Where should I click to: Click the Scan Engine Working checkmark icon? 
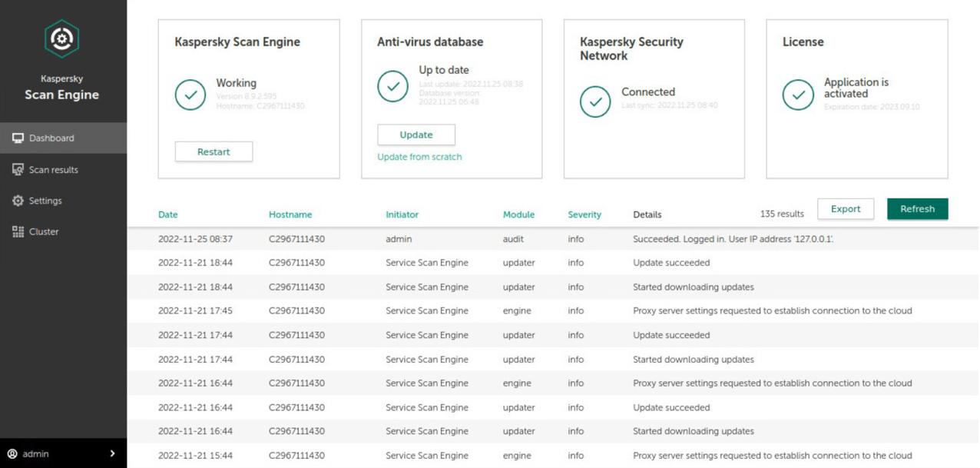click(190, 95)
